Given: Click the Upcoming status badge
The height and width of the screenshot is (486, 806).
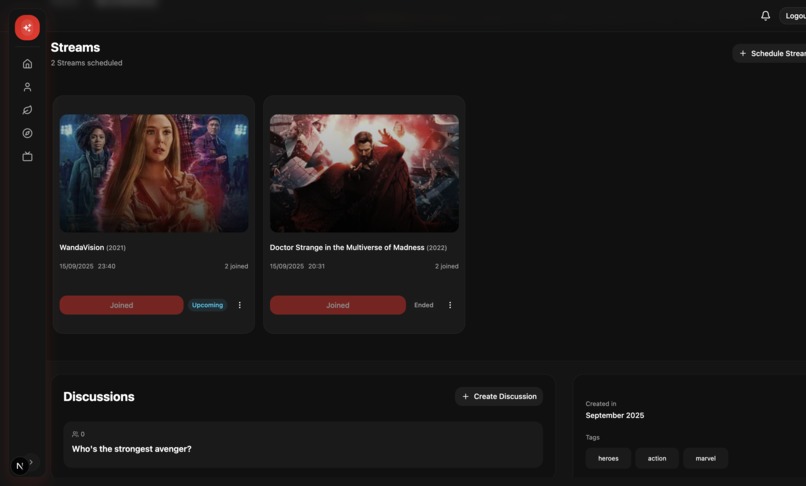Looking at the screenshot, I should (207, 305).
